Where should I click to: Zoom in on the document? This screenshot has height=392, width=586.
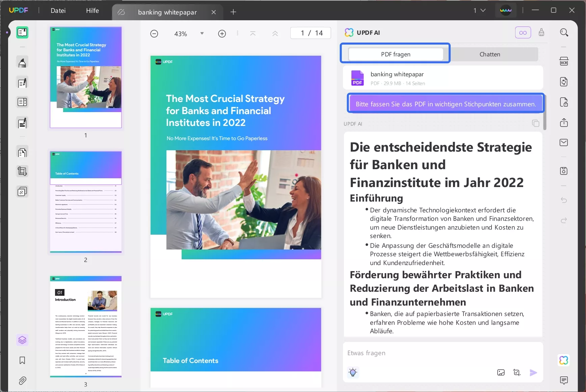click(222, 34)
